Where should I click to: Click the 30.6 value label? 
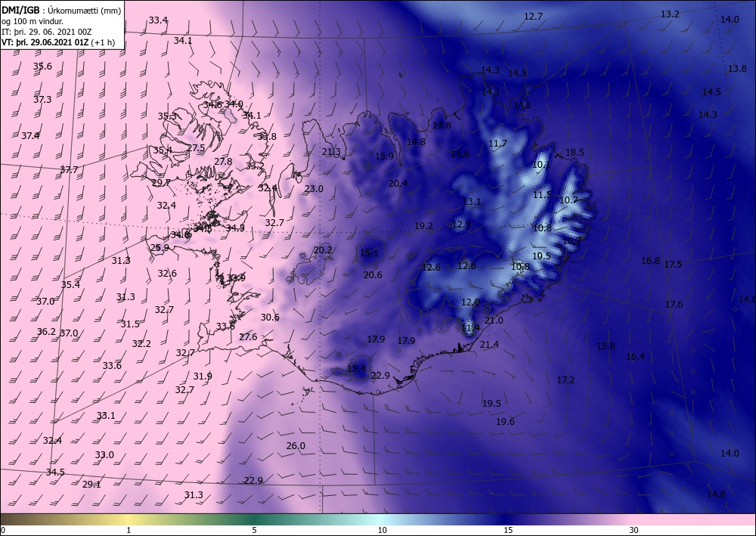tap(270, 318)
